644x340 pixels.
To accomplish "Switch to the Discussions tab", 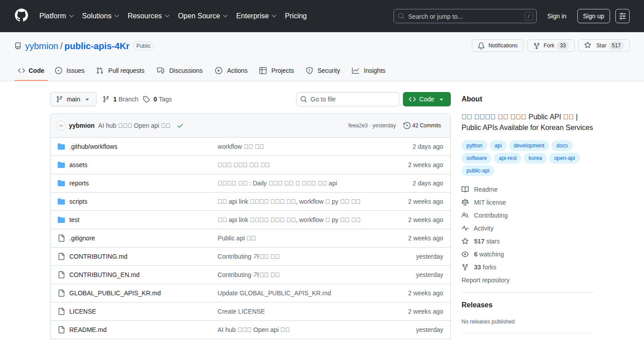I will (x=180, y=71).
